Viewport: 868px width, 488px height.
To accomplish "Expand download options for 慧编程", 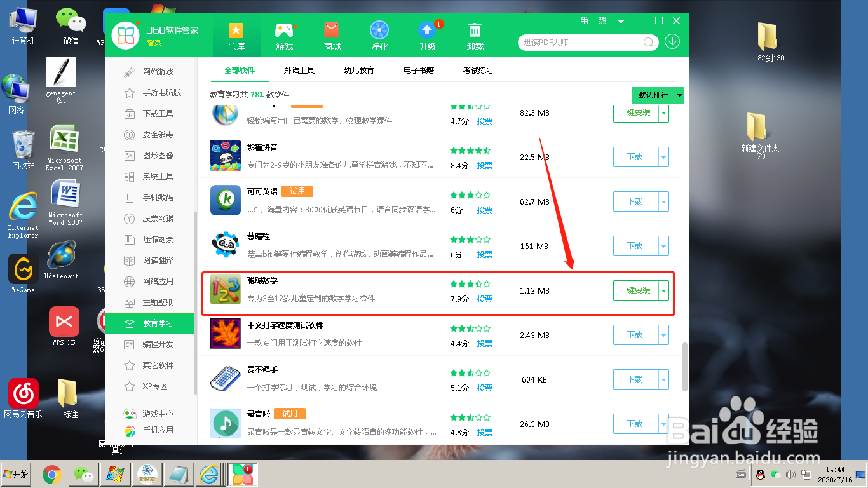I will pyautogui.click(x=664, y=246).
